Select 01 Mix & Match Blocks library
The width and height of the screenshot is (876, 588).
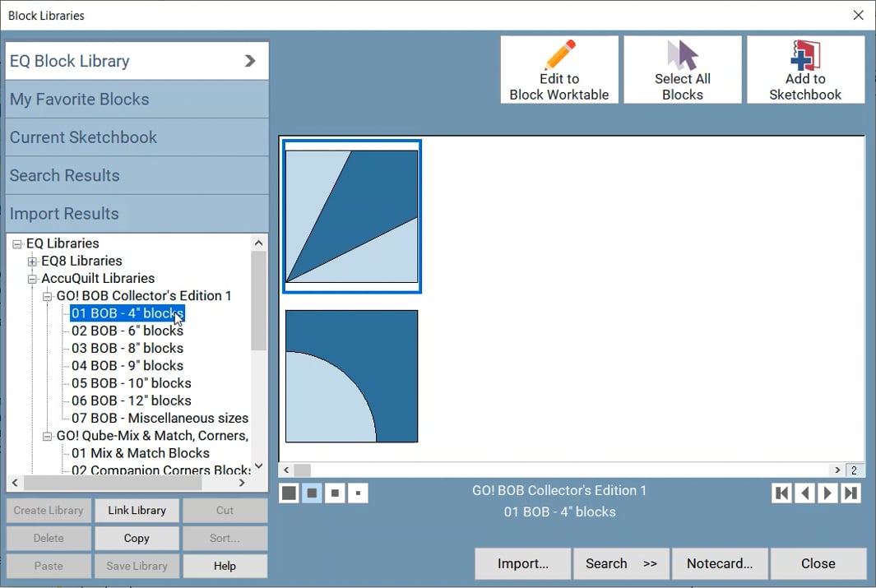pyautogui.click(x=140, y=453)
